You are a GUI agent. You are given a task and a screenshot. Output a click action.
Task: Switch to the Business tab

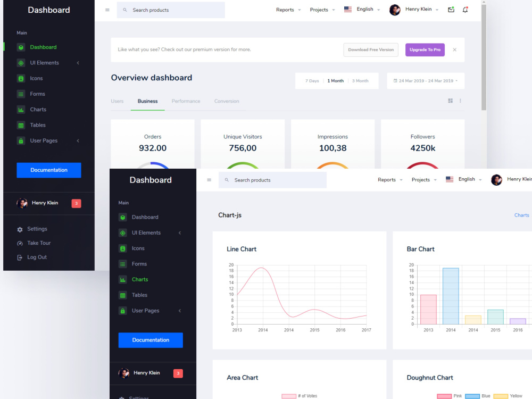coord(147,101)
